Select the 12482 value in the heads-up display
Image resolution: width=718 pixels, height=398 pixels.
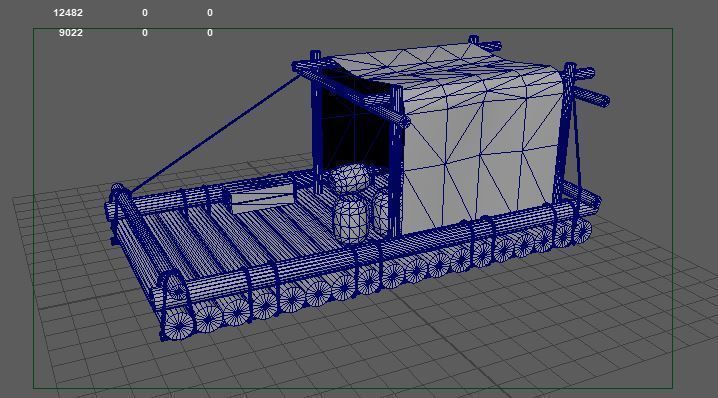[x=68, y=13]
